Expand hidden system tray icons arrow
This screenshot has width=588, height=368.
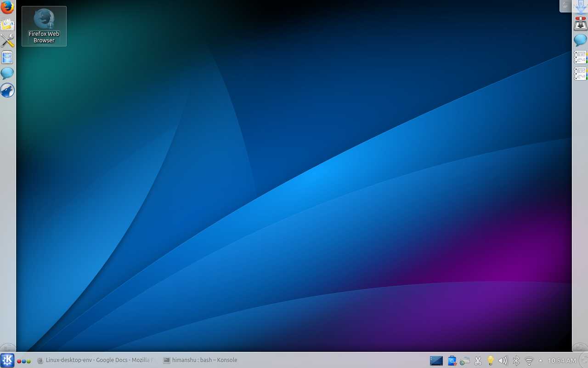coord(541,361)
